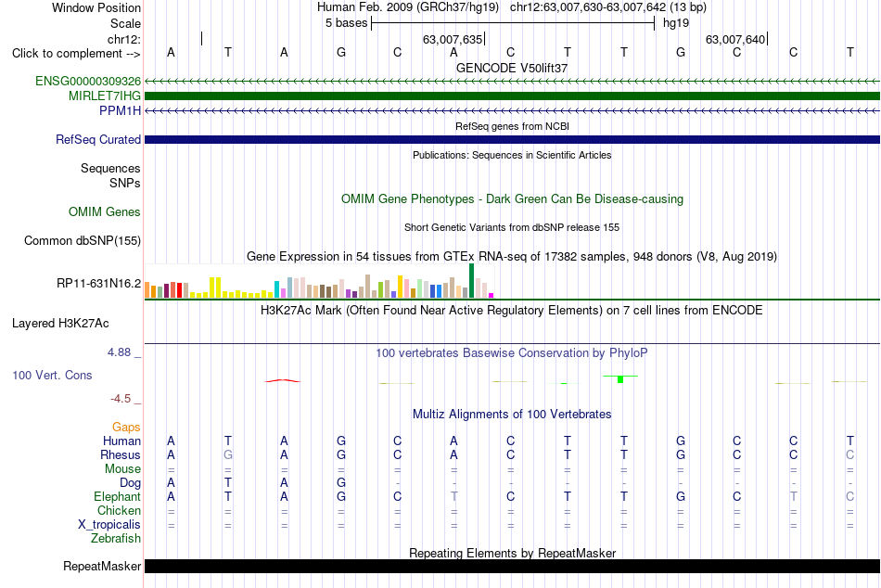
Task: Click the SNPs track label
Action: [125, 183]
